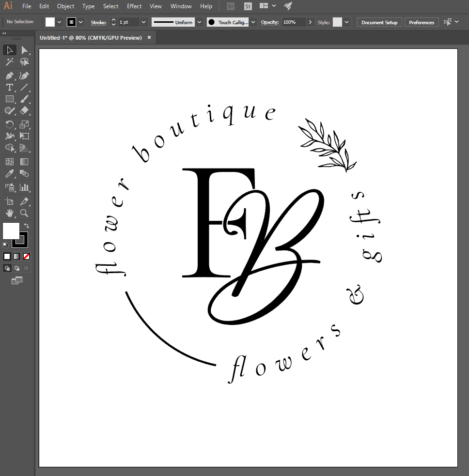Select the Selection tool (black arrow)
The height and width of the screenshot is (476, 469).
[x=9, y=50]
